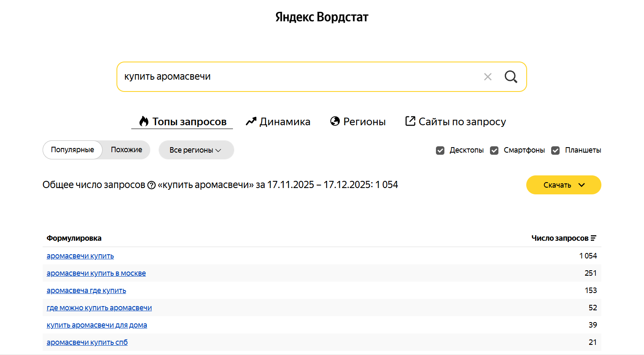Open the Скачать download dropdown
Viewport: 644px width, 355px height.
[x=563, y=185]
